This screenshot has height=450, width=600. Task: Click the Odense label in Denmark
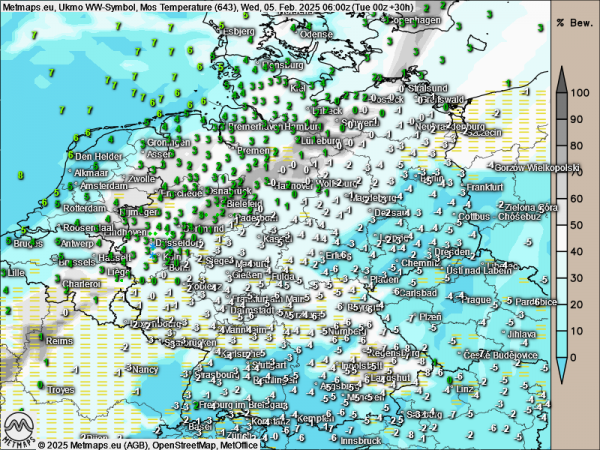pyautogui.click(x=316, y=33)
